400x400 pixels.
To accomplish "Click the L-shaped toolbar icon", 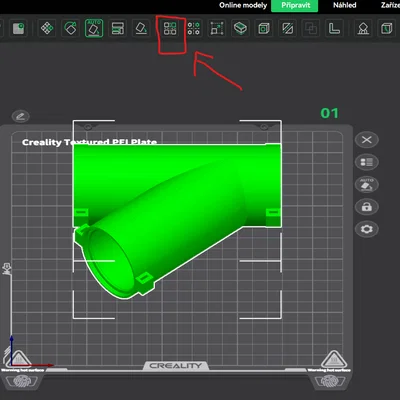I will (334, 28).
